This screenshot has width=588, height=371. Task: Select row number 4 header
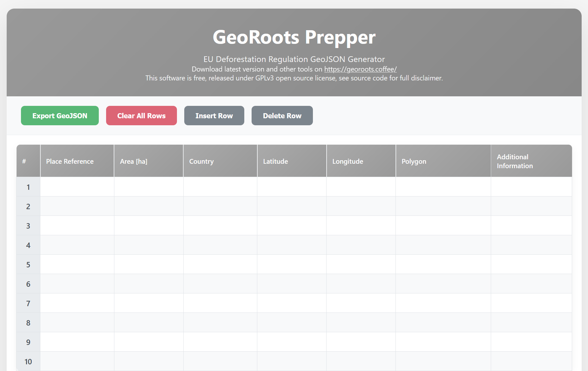(x=28, y=245)
